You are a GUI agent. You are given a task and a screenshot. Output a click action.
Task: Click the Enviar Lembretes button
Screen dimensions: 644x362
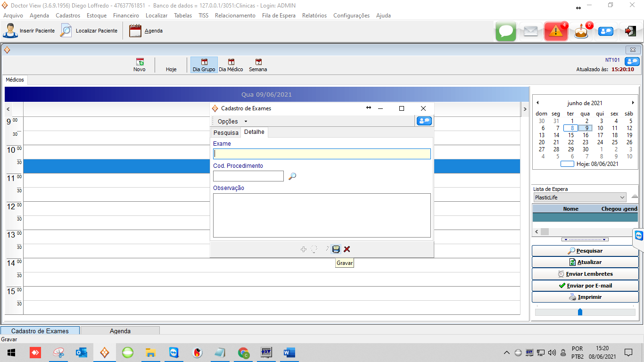click(x=585, y=274)
